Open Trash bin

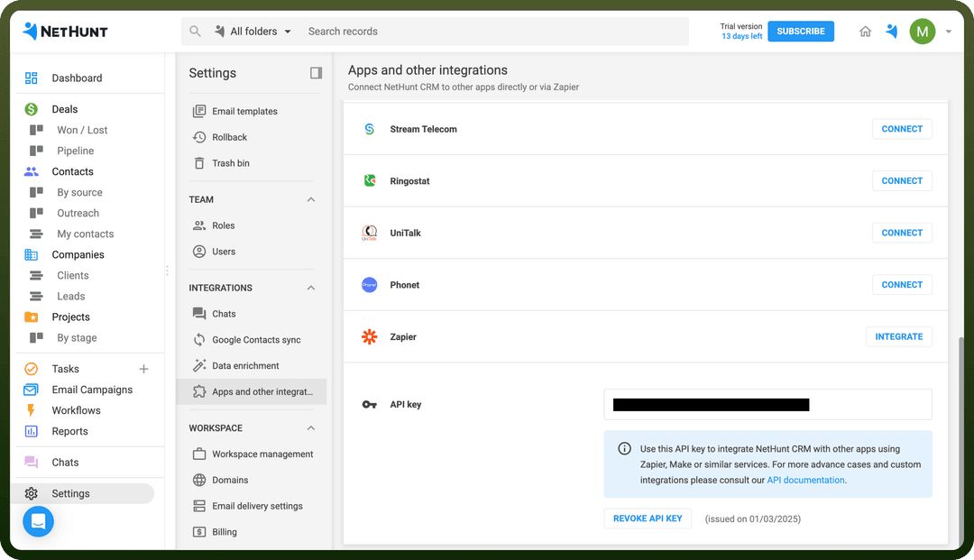pyautogui.click(x=231, y=163)
